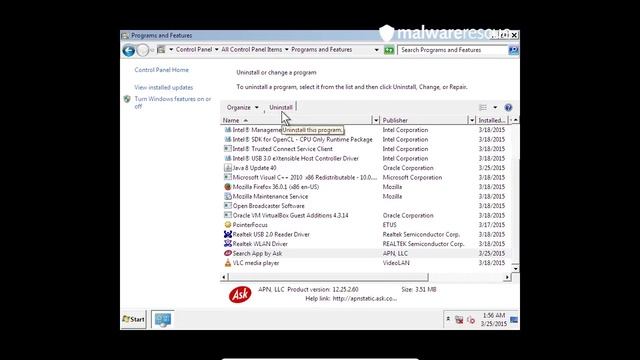Viewport: 640px width, 360px height.
Task: Select PointerFocus entry
Action: 250,225
